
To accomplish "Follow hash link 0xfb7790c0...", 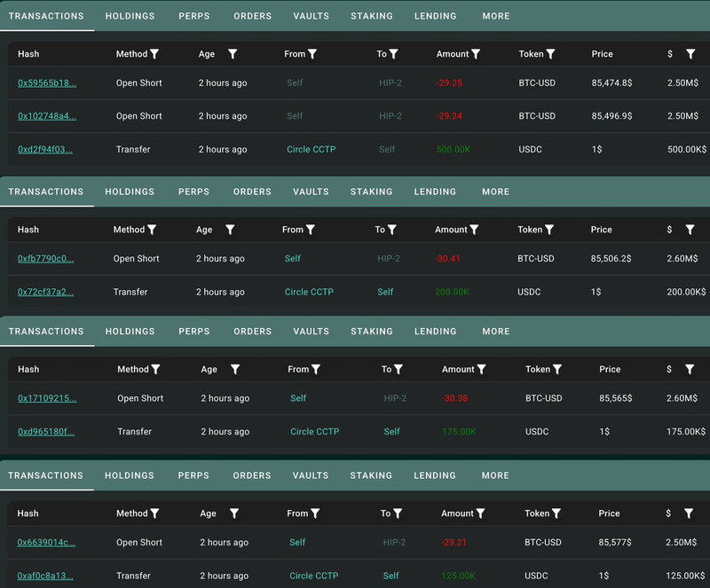I will click(x=46, y=258).
